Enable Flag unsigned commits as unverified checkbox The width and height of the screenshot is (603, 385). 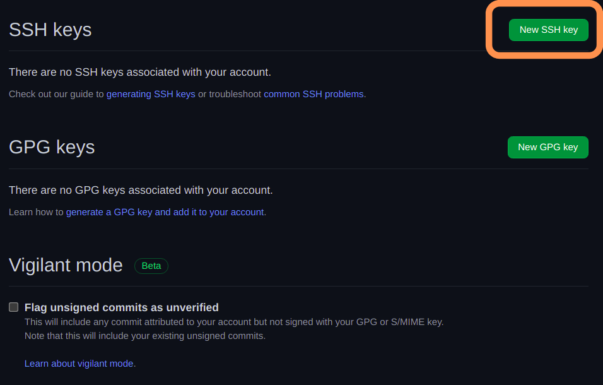click(x=14, y=307)
